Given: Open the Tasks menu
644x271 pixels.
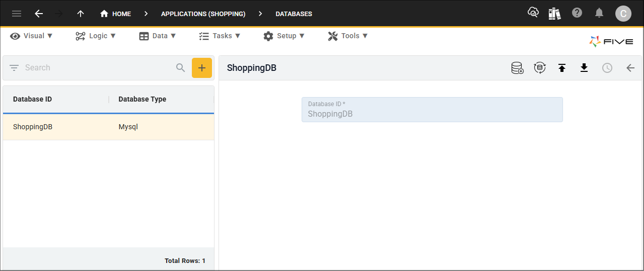Looking at the screenshot, I should click(220, 36).
